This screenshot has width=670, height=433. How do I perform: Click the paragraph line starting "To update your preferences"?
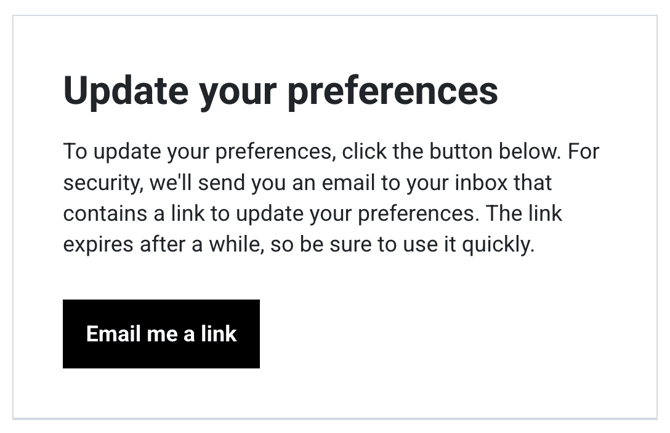click(x=331, y=152)
